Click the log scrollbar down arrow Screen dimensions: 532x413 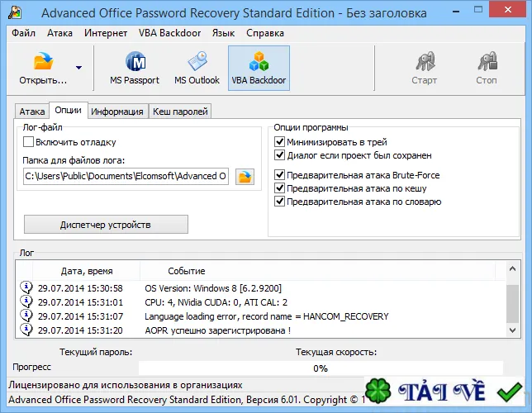(x=513, y=330)
